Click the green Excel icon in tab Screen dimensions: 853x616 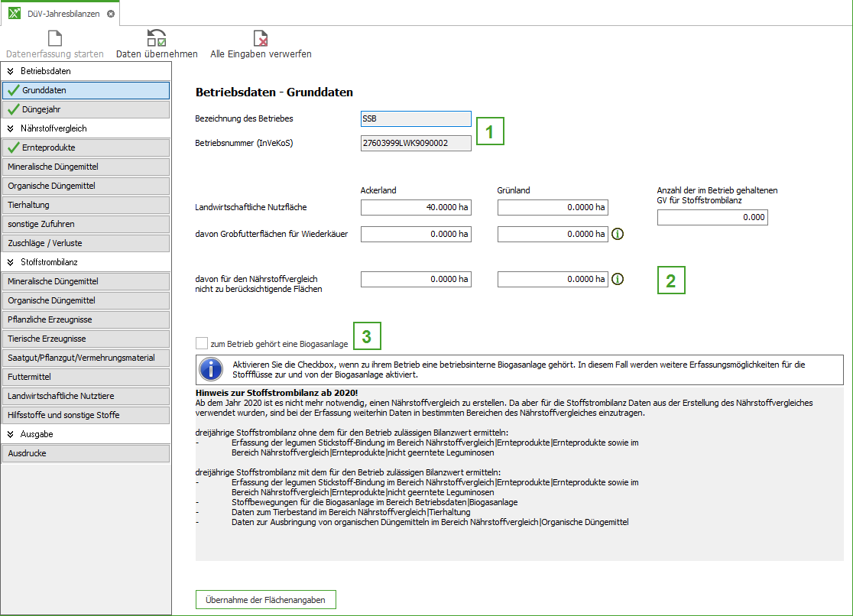[15, 14]
